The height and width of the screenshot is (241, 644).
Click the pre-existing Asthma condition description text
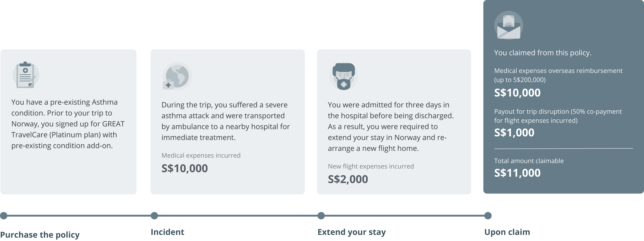coord(68,124)
